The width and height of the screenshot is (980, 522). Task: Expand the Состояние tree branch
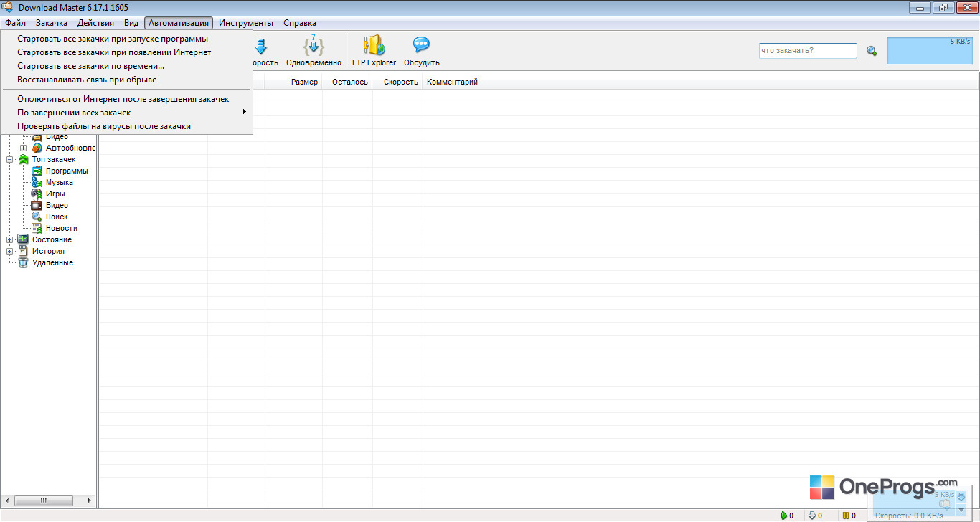pos(10,239)
